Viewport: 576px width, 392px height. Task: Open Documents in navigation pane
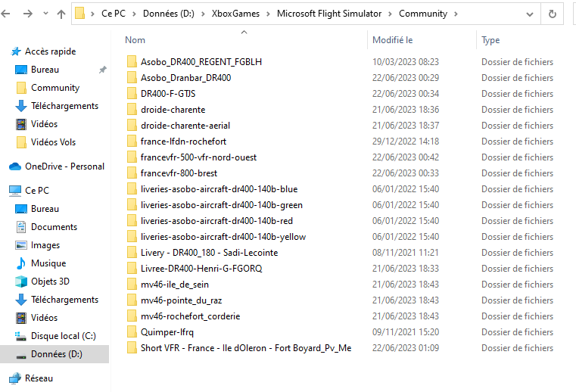coord(54,227)
